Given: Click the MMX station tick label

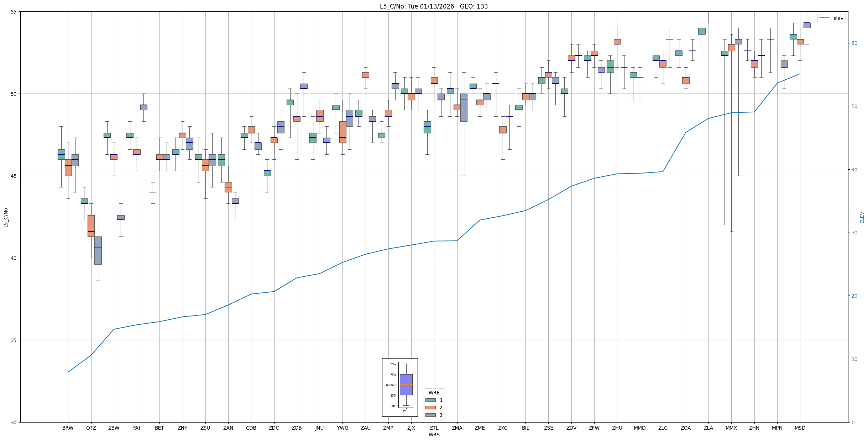Looking at the screenshot, I should tap(731, 428).
